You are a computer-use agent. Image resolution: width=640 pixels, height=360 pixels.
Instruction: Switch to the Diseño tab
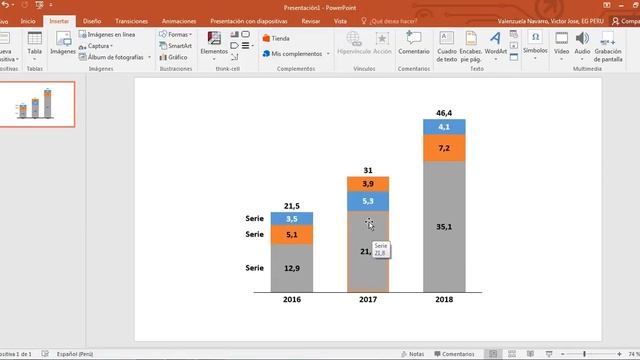(x=92, y=21)
